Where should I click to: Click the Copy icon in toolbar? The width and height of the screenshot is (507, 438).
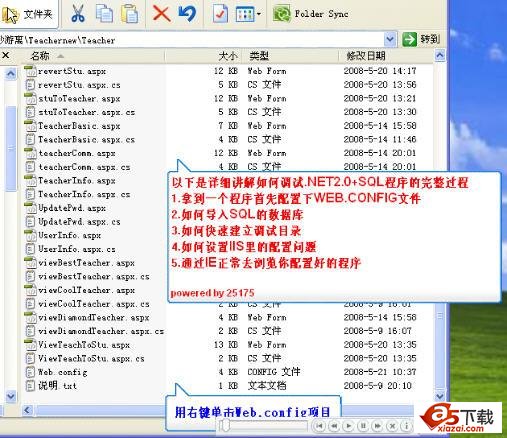(104, 14)
